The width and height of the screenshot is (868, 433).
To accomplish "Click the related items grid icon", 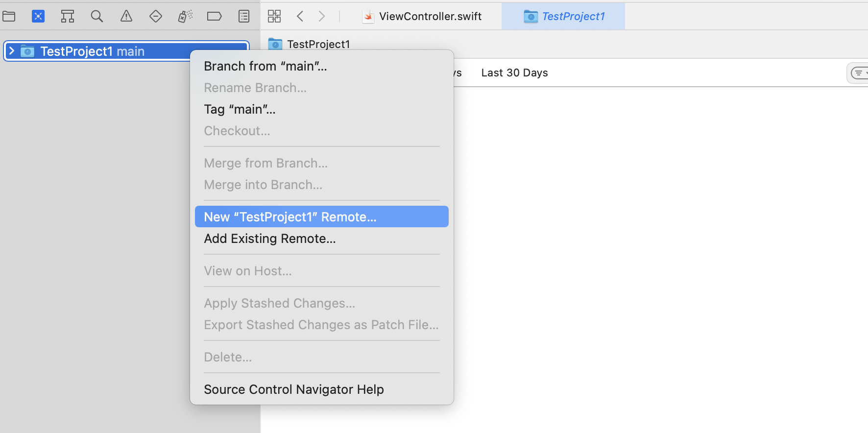I will (x=274, y=16).
